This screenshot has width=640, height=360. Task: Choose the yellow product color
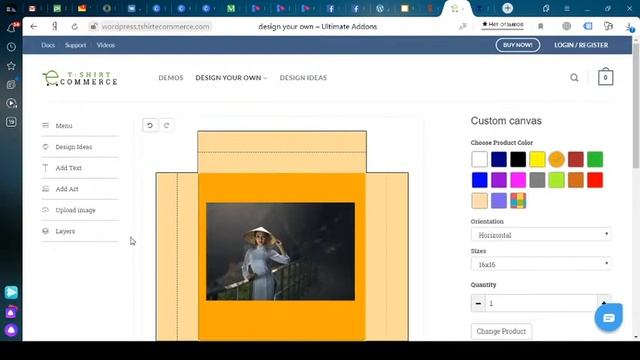coord(537,159)
